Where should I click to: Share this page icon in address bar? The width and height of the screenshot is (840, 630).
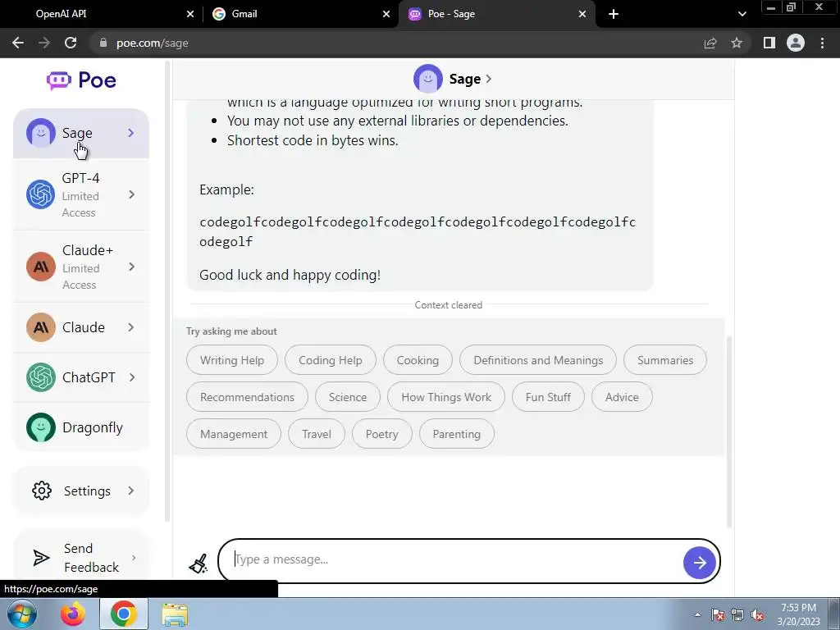click(710, 43)
